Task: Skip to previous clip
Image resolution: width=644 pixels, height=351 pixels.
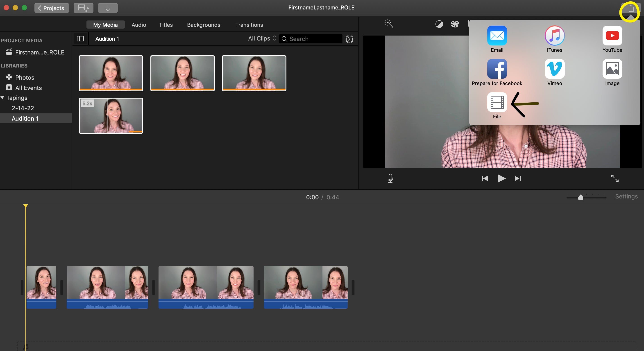Action: [x=485, y=178]
